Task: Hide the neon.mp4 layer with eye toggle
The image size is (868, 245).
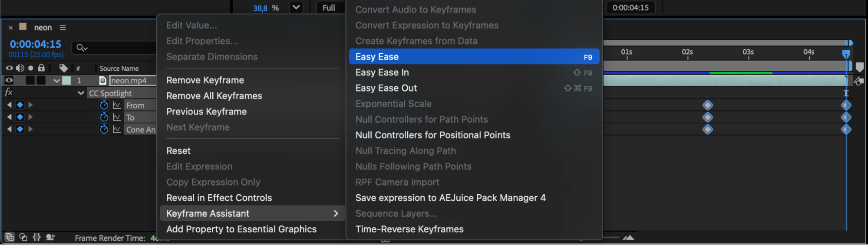Action: tap(9, 80)
